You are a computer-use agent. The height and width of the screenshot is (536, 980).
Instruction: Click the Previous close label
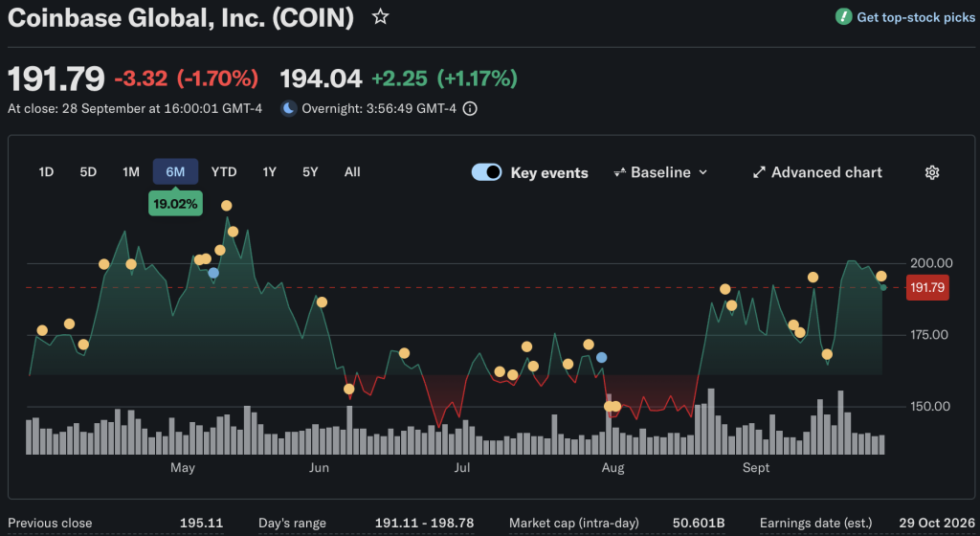coord(50,523)
